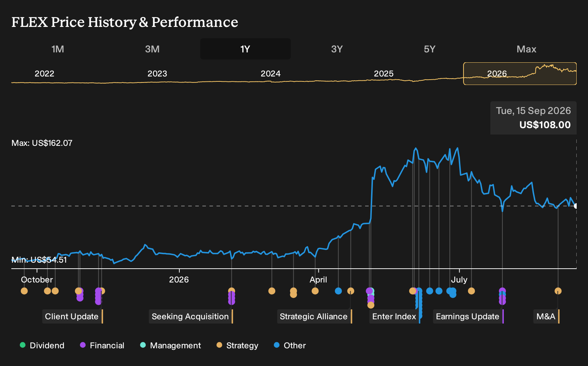
Task: Switch to the 1M time range
Action: tap(58, 49)
